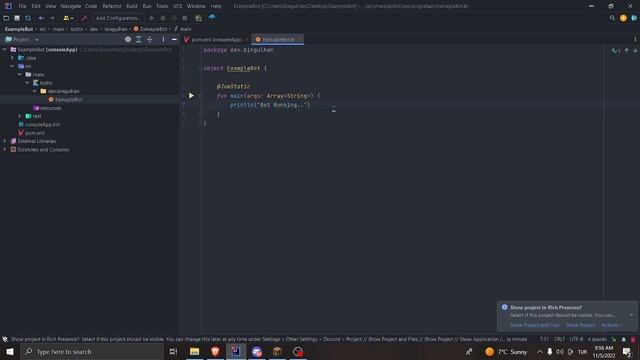This screenshot has height=360, width=640.
Task: Close the ExampleBot.kt editor tab
Action: click(299, 40)
